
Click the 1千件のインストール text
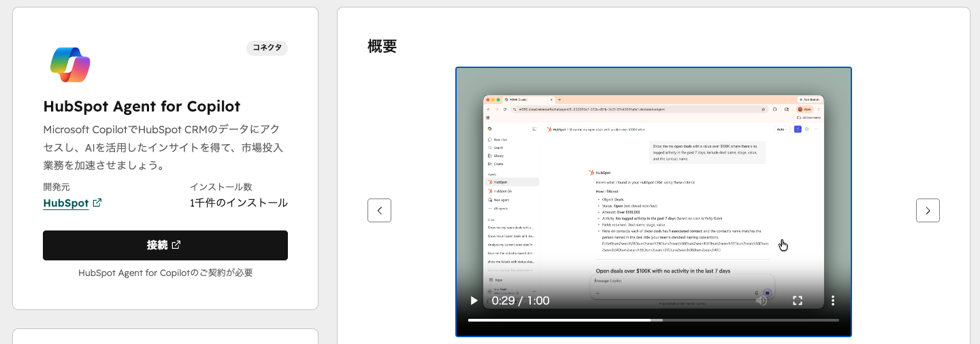point(239,203)
